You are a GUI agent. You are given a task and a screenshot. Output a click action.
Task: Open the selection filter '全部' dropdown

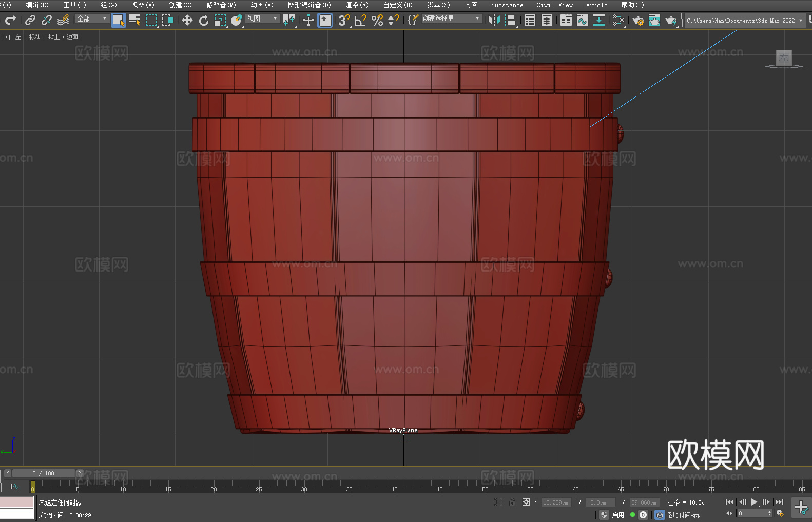tap(92, 18)
